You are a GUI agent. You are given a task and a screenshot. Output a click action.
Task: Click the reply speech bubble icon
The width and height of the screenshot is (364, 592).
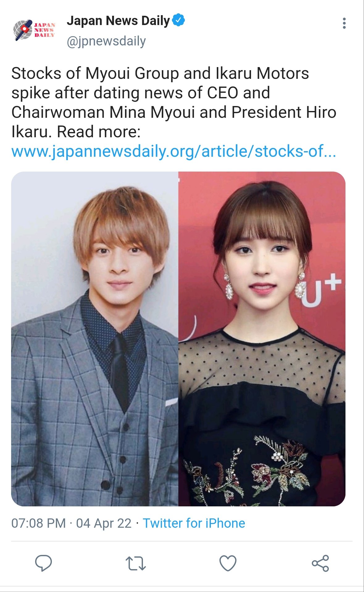point(43,563)
